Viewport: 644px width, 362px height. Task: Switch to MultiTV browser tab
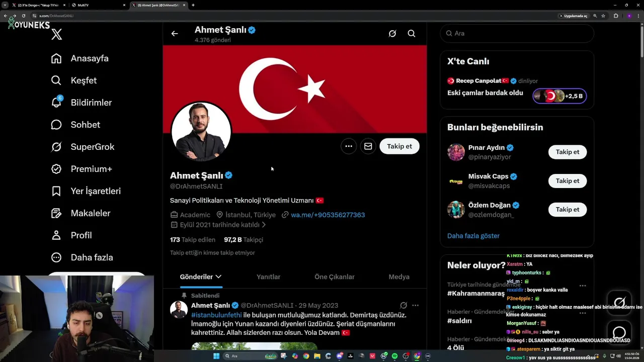[99, 5]
